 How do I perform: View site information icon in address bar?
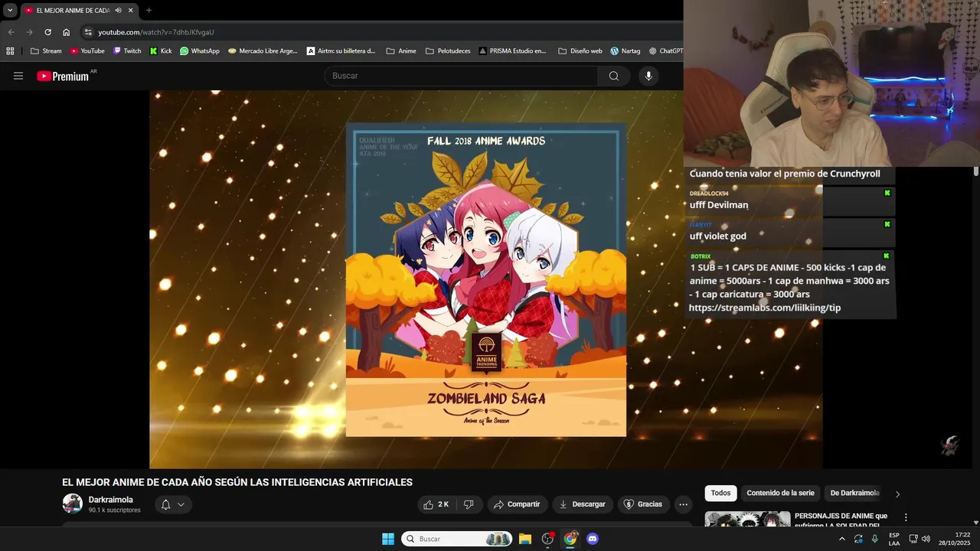(x=88, y=32)
